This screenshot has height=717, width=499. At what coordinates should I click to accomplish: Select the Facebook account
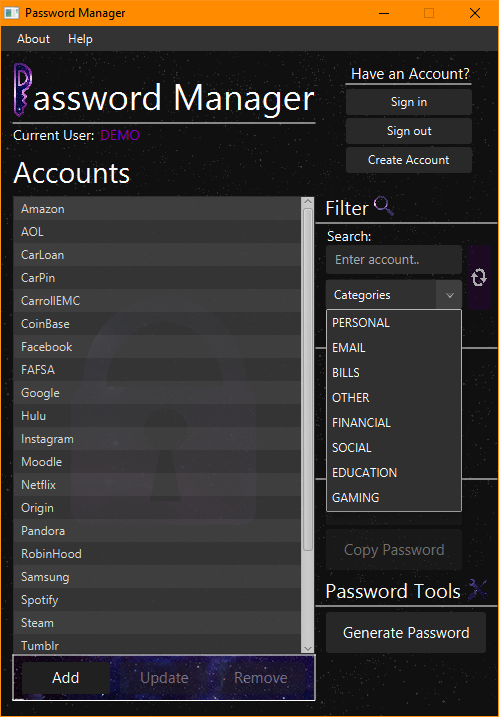click(x=157, y=347)
